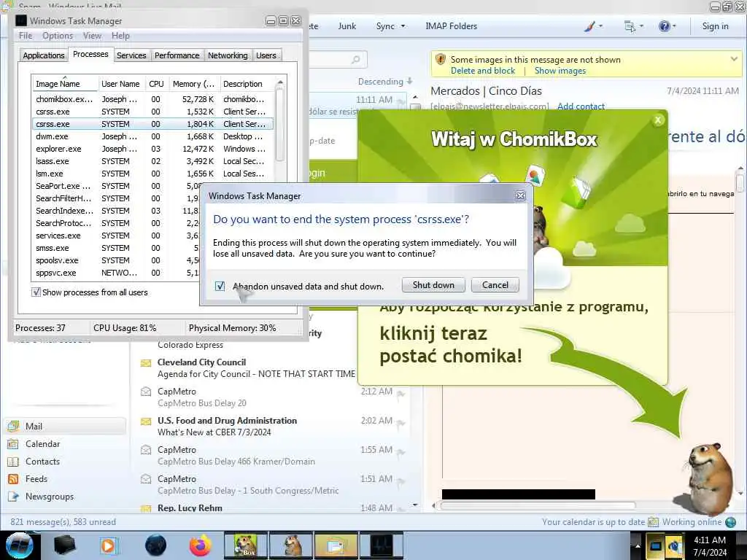Screen dimensions: 747x560
Task: Sort processes by CPU column
Action: click(x=156, y=84)
